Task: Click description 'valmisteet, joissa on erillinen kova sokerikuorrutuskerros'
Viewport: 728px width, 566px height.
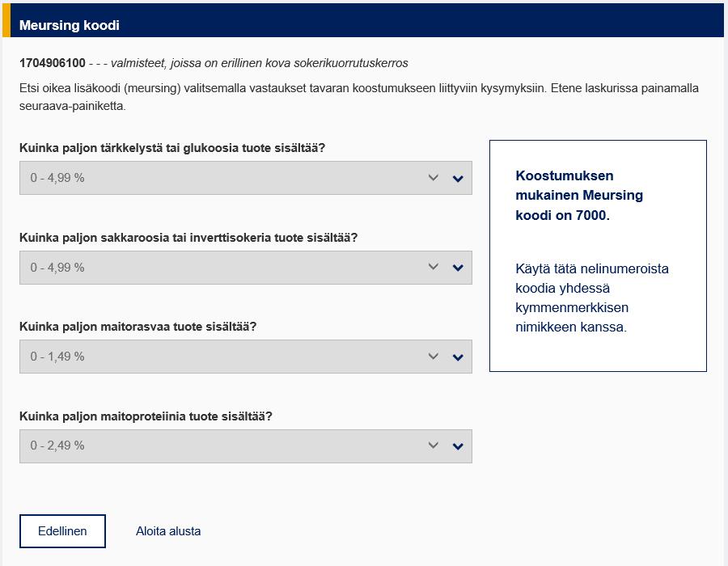Action: [259, 63]
